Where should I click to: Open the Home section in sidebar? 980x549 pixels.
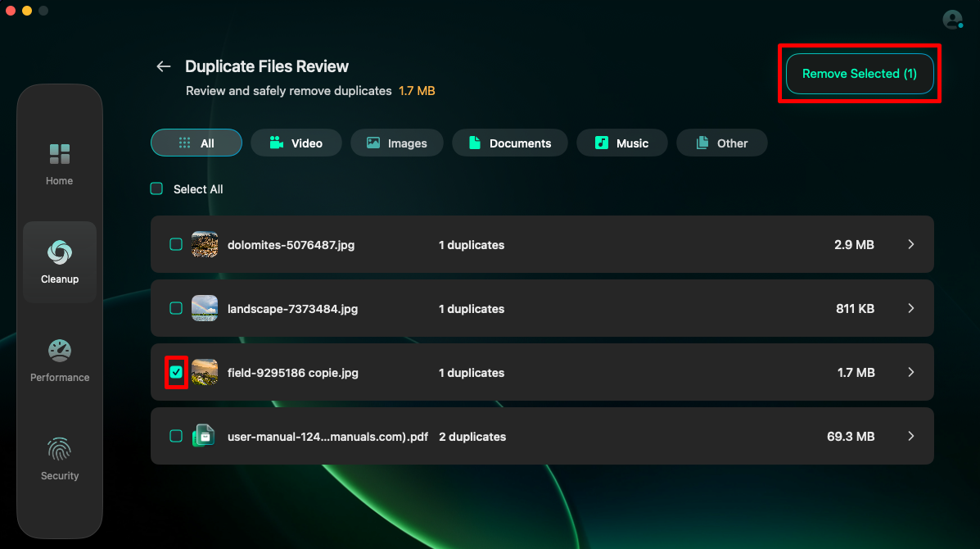[60, 165]
